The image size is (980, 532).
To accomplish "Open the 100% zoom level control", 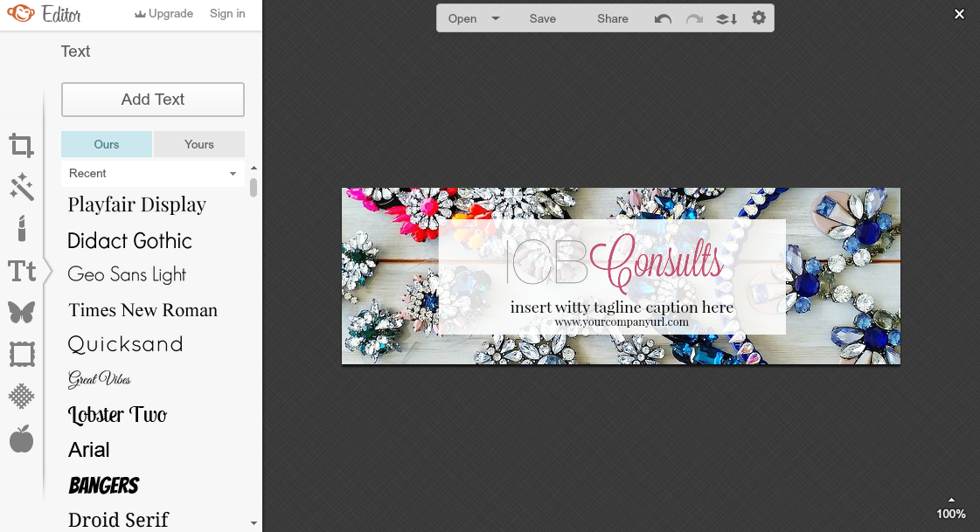I will [x=951, y=511].
